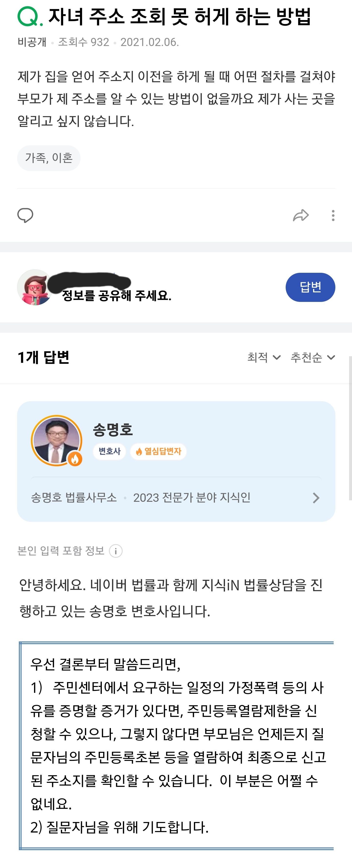The width and height of the screenshot is (352, 868).
Task: Tap the comment speech bubble icon
Action: click(x=25, y=215)
